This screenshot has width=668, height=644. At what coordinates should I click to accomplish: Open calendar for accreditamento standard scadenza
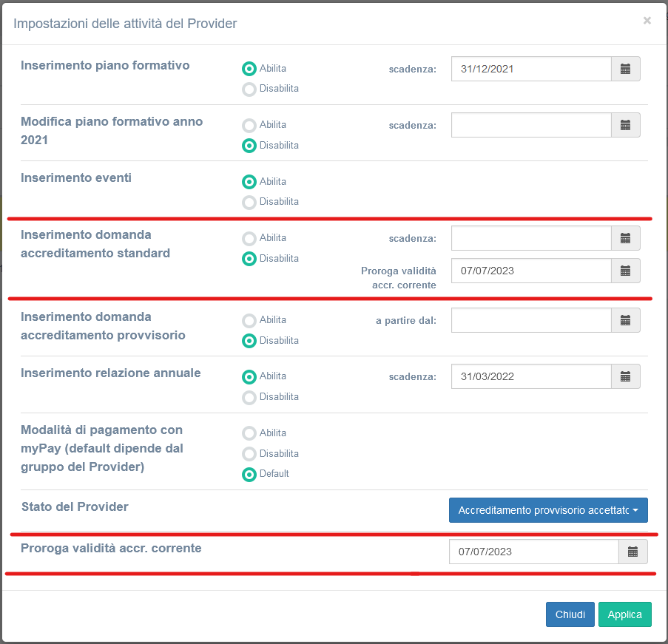[625, 239]
